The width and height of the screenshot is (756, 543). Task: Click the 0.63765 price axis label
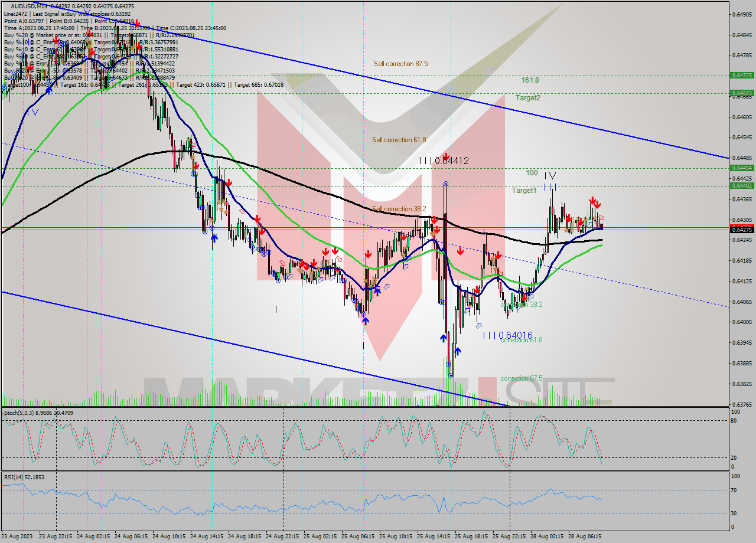[742, 404]
